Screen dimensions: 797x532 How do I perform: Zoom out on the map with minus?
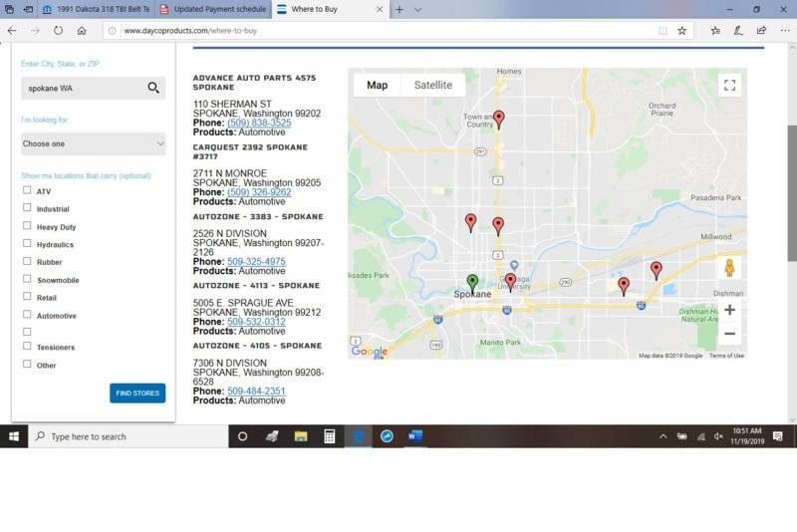tap(729, 334)
